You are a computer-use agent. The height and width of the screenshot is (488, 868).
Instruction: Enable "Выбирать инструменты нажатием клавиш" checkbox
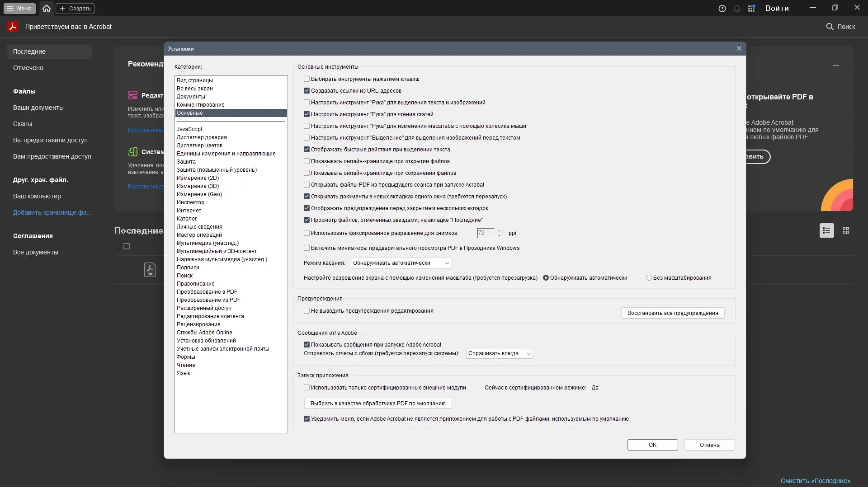[x=307, y=79]
